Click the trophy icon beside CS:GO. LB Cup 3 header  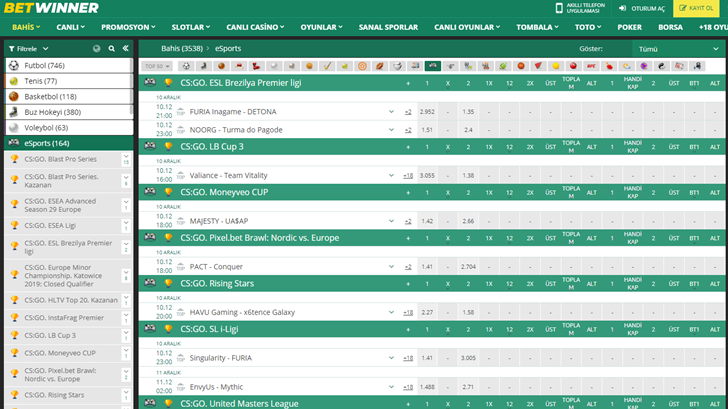coord(168,146)
